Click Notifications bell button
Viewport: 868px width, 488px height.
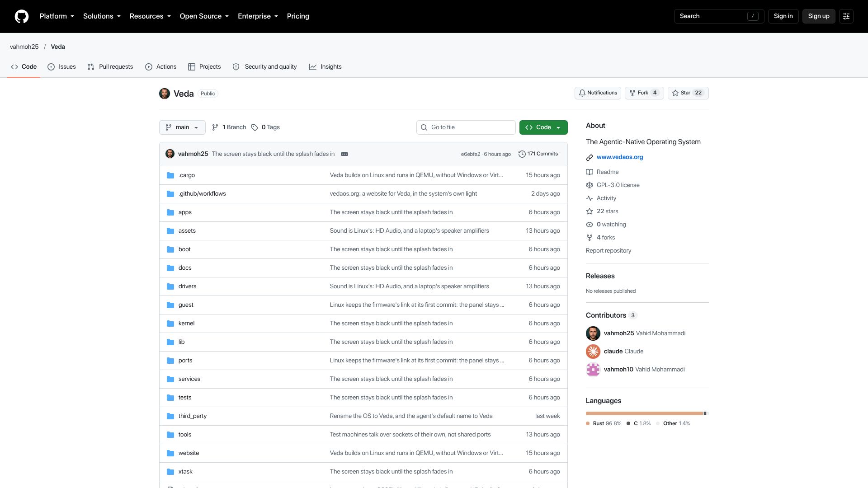[598, 93]
